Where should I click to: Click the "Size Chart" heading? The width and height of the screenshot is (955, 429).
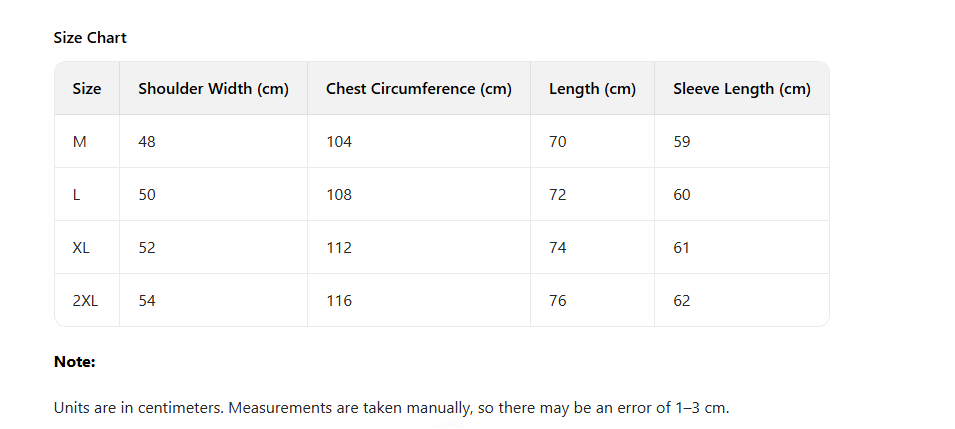pos(90,38)
